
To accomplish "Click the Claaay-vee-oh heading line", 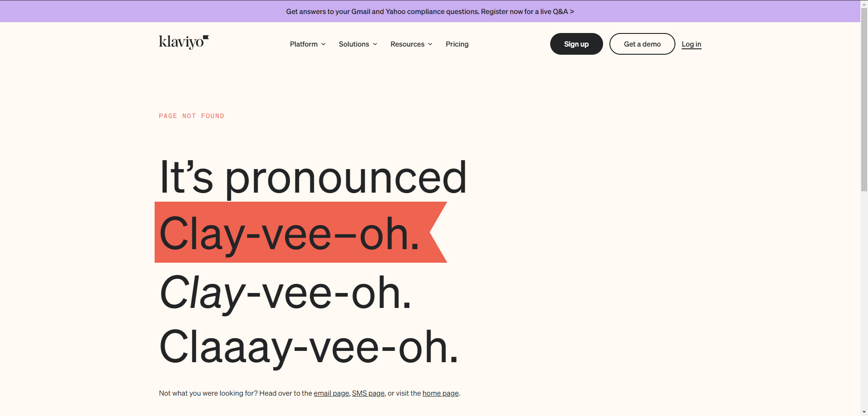I will [x=308, y=347].
